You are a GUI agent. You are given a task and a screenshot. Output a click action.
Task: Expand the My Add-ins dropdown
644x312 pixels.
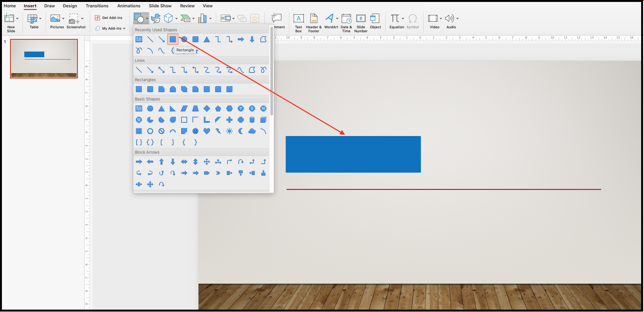tap(124, 29)
